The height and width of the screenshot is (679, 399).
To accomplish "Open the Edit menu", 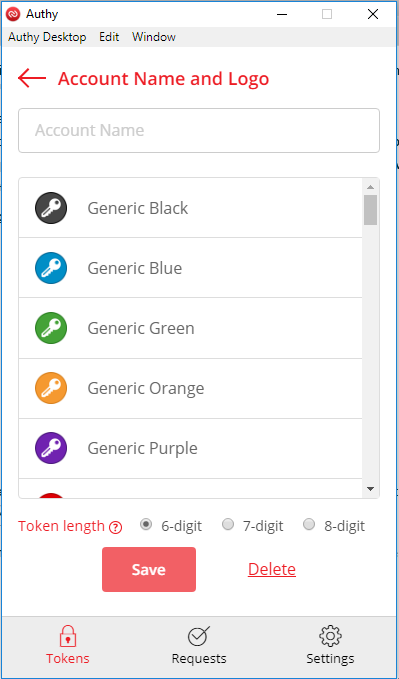I will pyautogui.click(x=109, y=37).
